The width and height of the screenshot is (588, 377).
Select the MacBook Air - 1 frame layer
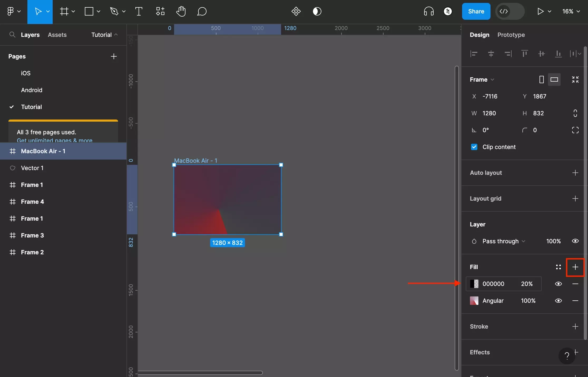43,151
